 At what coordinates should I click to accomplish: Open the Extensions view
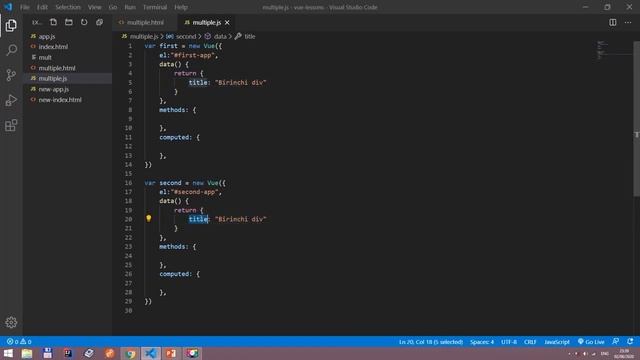point(11,125)
